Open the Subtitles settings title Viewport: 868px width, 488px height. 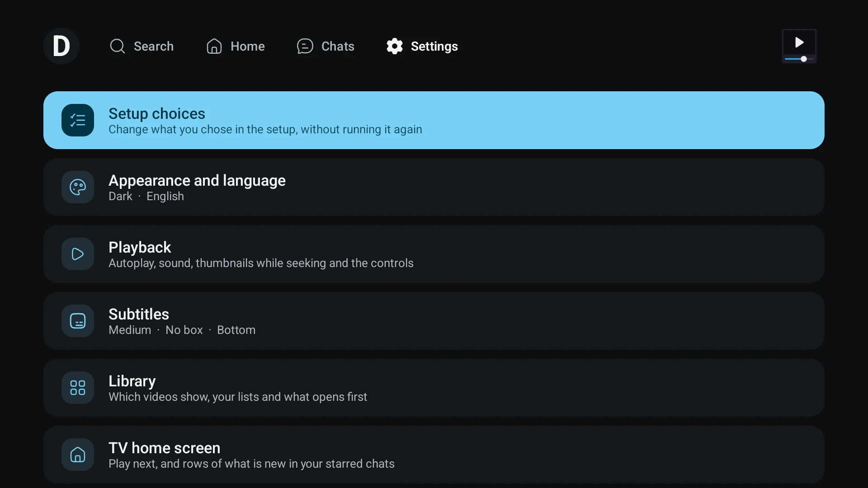tap(139, 314)
